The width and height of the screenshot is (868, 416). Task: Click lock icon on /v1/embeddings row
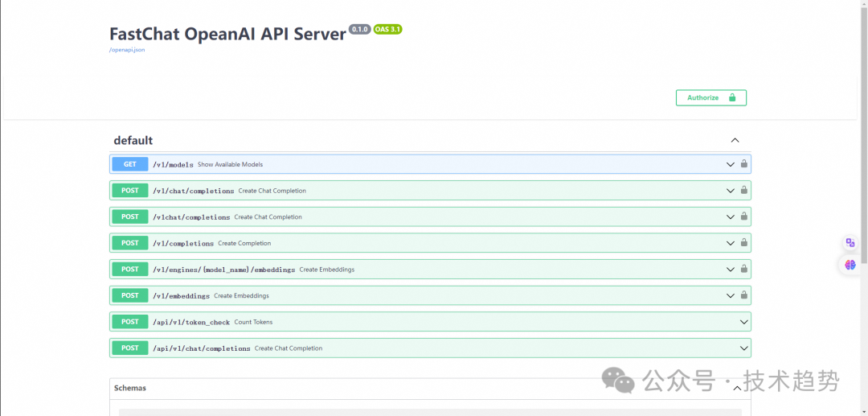[744, 295]
